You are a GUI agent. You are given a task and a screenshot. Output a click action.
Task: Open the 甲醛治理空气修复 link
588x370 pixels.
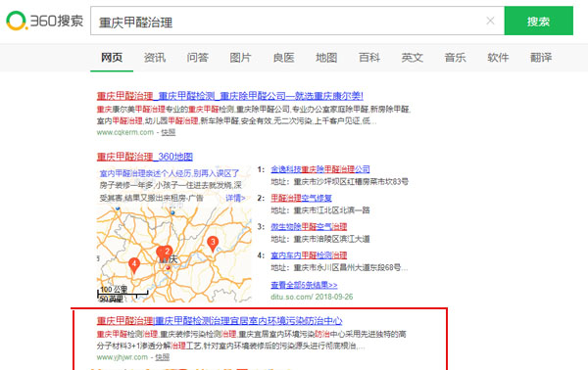tap(301, 198)
